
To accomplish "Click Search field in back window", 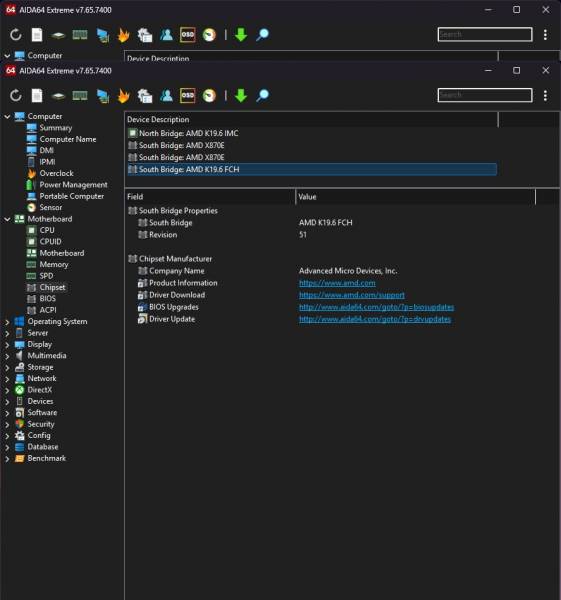I will pos(485,34).
